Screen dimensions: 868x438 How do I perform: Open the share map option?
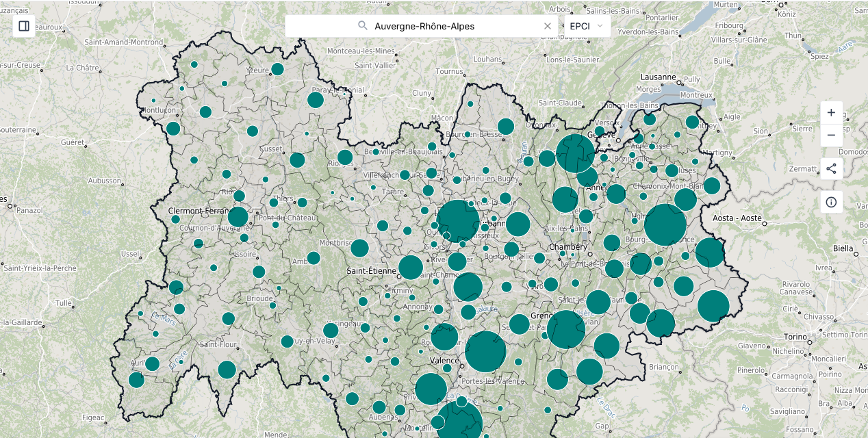coord(831,168)
